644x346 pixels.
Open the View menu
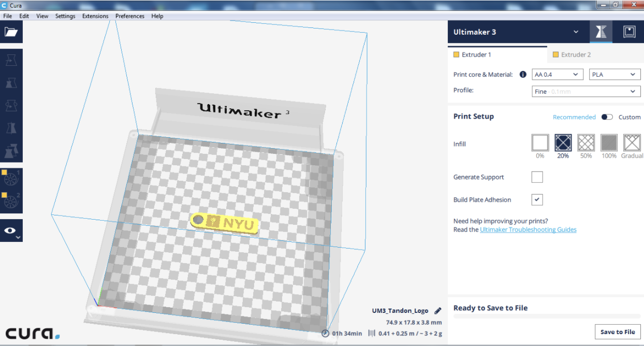tap(42, 16)
